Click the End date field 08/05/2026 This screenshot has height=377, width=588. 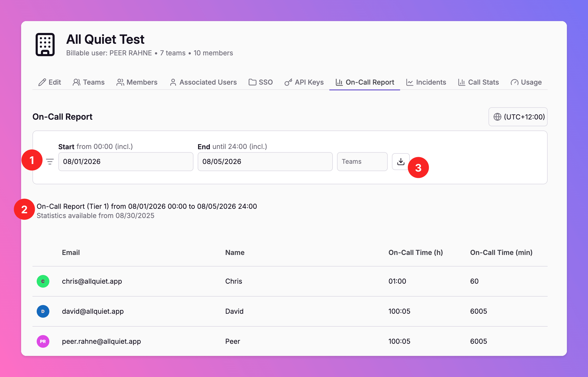[265, 162]
